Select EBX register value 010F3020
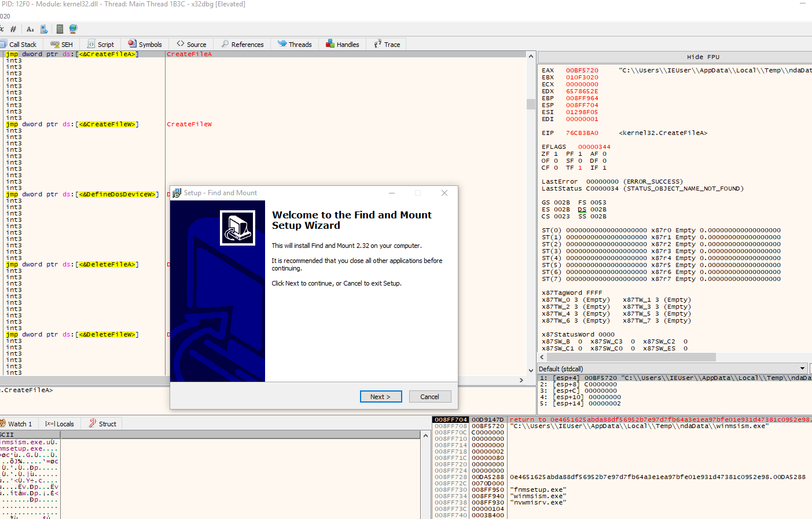 (x=582, y=78)
